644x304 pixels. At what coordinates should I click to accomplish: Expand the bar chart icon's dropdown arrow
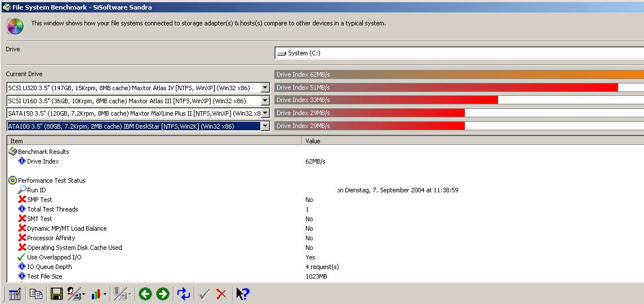[105, 294]
